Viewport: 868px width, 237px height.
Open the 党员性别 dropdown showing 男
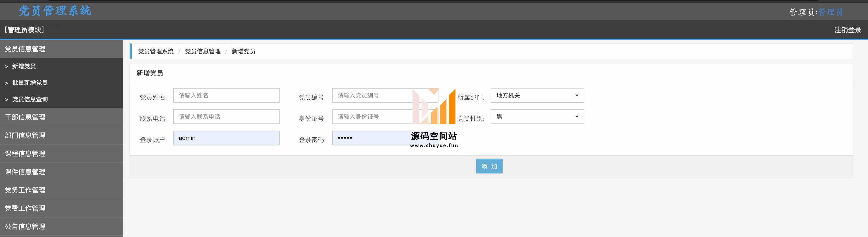click(x=537, y=117)
